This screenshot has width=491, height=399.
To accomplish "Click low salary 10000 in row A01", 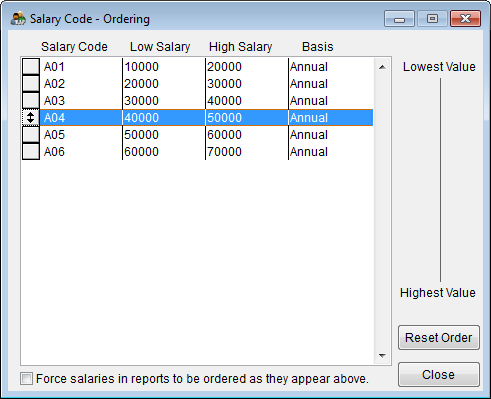I will (164, 67).
